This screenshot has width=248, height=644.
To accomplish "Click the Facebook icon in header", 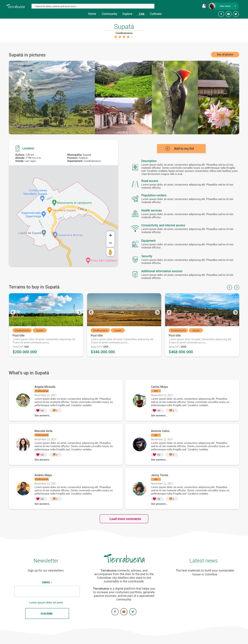I will pos(221,14).
